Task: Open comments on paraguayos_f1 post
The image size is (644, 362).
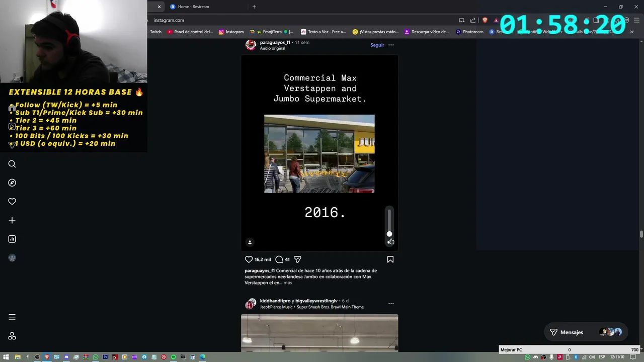Action: click(279, 259)
